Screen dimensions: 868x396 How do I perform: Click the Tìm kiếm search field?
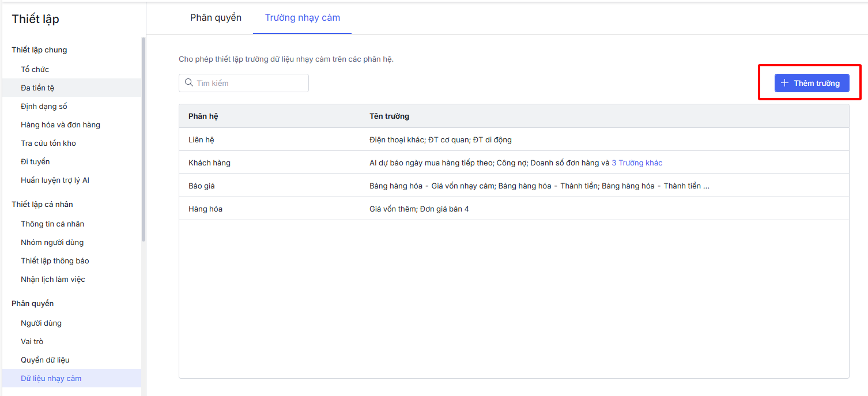coord(249,83)
